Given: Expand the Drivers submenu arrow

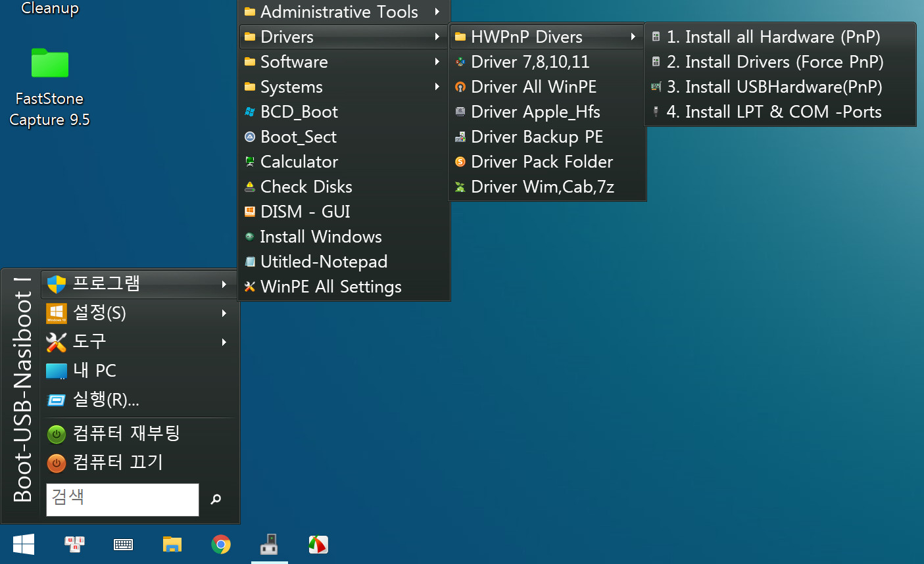Looking at the screenshot, I should (x=437, y=37).
